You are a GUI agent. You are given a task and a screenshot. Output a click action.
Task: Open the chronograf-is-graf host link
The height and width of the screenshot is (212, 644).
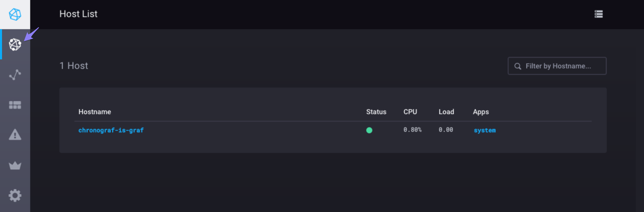(x=111, y=130)
